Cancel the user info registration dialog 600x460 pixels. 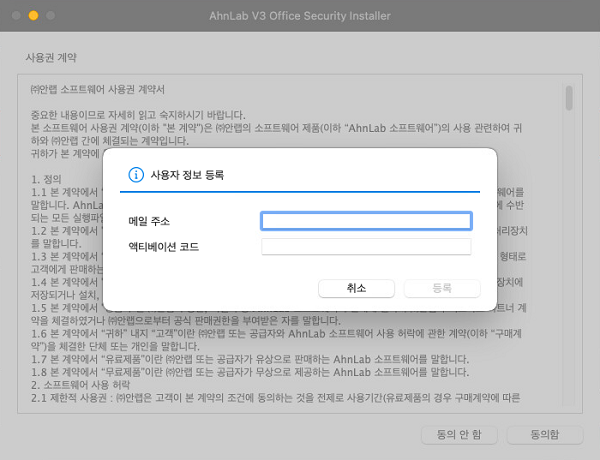click(356, 288)
